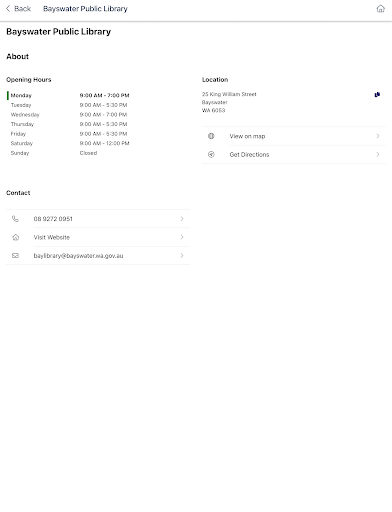Click the Contact heading
Screen dimensions: 392x512
coord(18,193)
